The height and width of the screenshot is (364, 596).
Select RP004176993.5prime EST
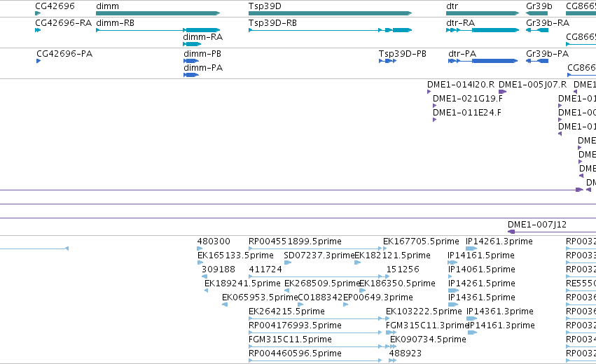315,332
